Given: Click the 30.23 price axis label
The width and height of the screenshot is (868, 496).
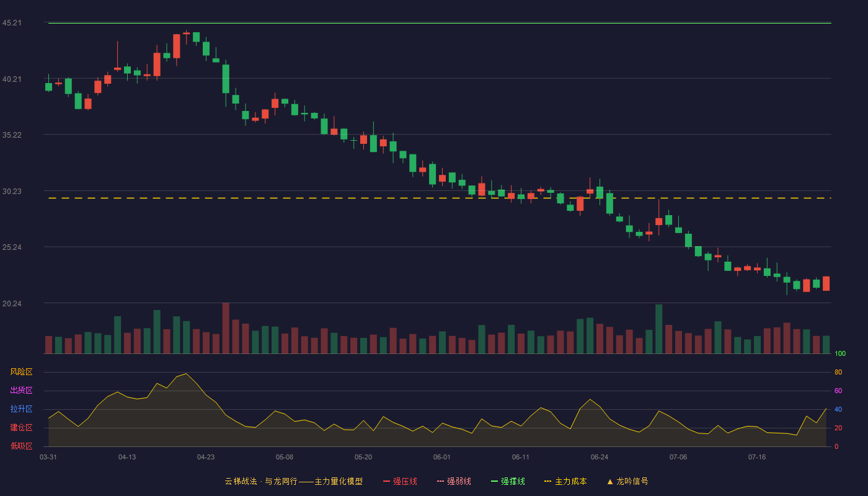Looking at the screenshot, I should click(12, 191).
